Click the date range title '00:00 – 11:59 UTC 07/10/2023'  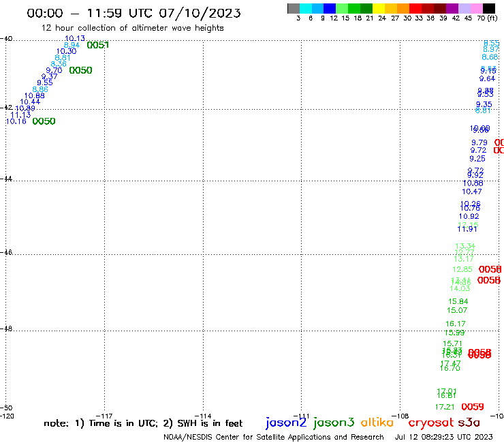[x=133, y=13]
